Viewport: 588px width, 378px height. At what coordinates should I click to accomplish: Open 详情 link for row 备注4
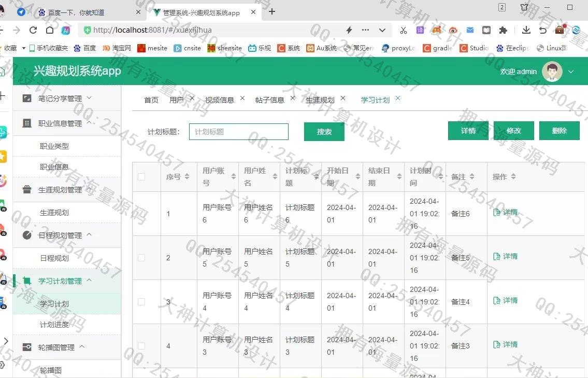point(505,300)
